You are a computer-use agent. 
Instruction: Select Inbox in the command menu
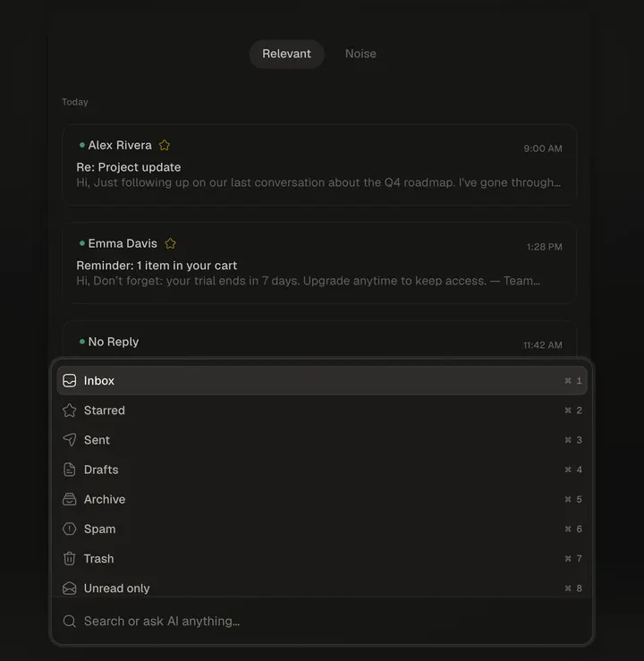[x=322, y=381]
